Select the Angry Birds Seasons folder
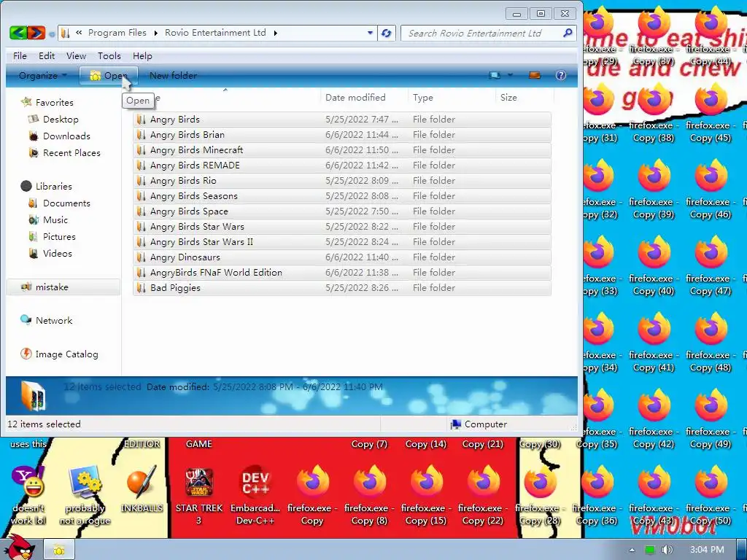 pos(342,195)
